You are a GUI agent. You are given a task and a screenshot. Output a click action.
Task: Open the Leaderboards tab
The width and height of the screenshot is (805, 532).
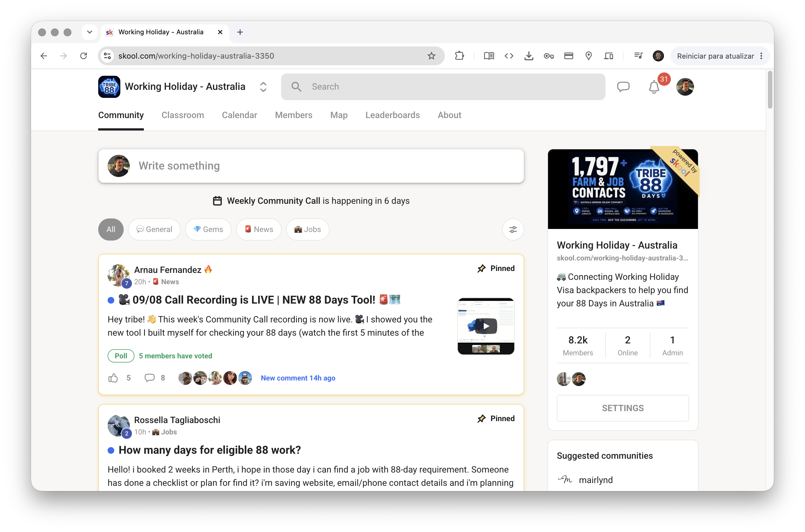(393, 115)
